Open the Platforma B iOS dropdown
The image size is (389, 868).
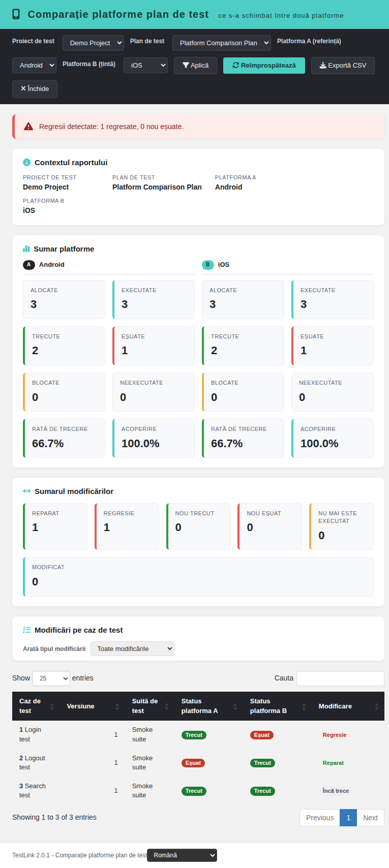[145, 66]
